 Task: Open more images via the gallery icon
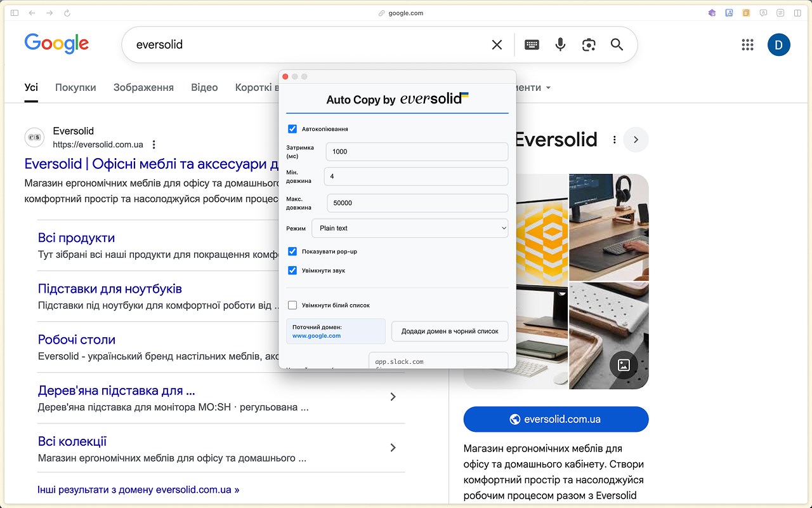click(x=624, y=364)
